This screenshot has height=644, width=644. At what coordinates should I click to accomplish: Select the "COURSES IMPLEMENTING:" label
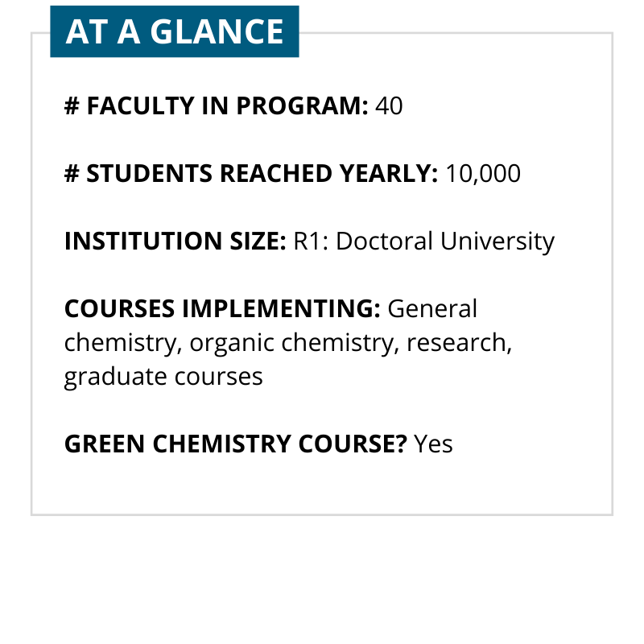222,308
